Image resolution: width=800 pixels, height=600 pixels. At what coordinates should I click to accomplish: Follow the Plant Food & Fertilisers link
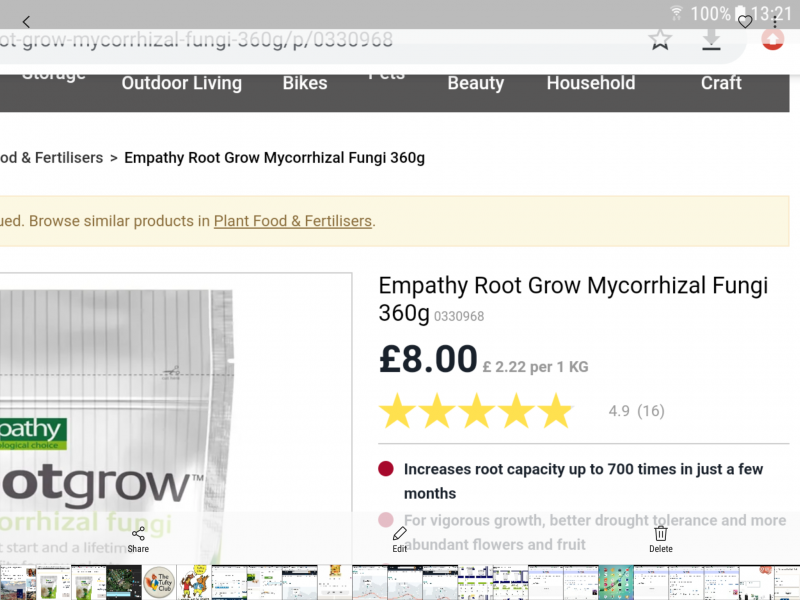pos(293,221)
